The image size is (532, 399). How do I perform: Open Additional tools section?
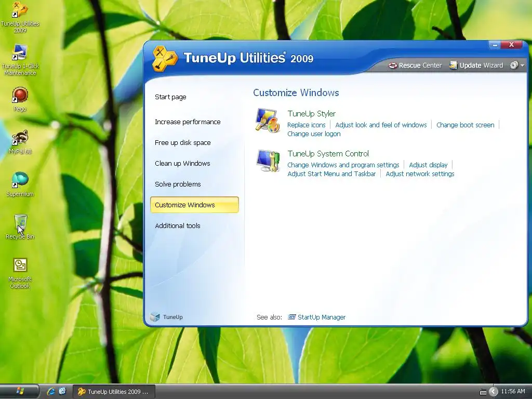178,225
